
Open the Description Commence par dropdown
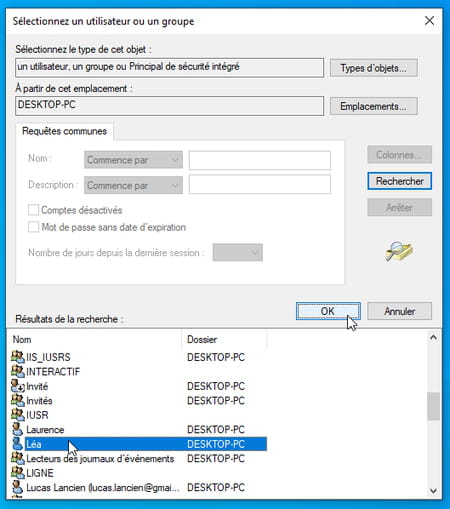133,185
